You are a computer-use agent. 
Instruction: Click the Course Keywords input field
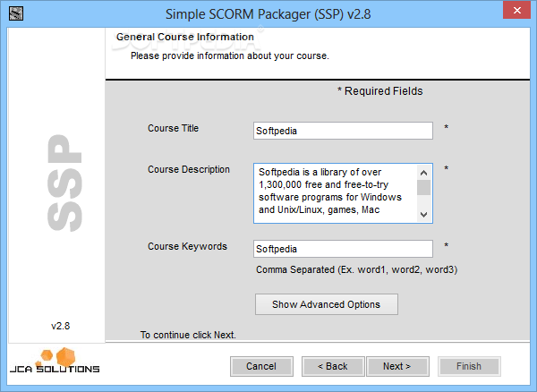pos(343,249)
